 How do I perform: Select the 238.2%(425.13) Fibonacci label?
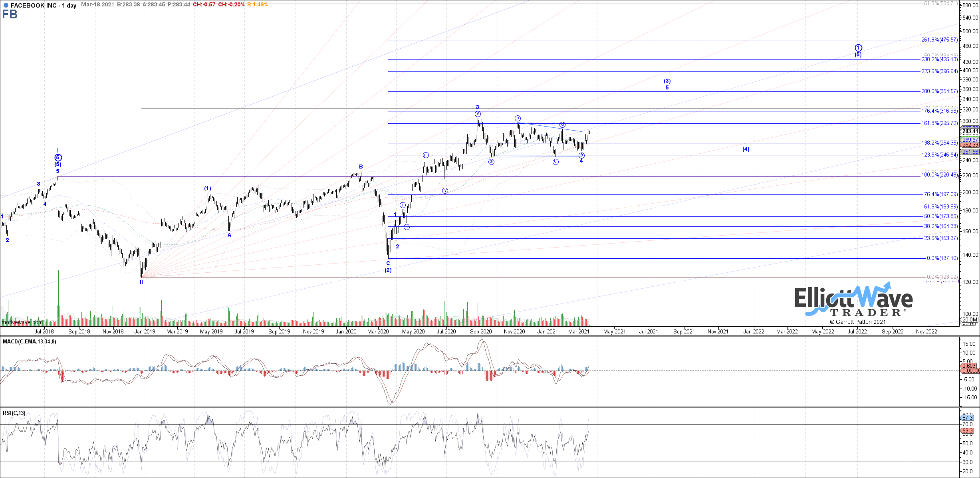939,60
